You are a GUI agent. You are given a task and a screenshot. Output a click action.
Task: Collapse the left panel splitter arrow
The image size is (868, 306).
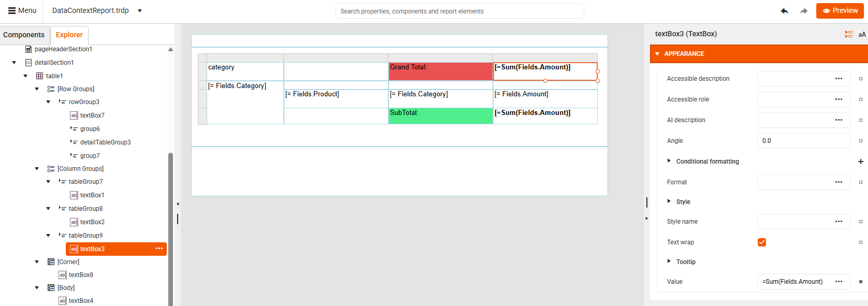(178, 204)
